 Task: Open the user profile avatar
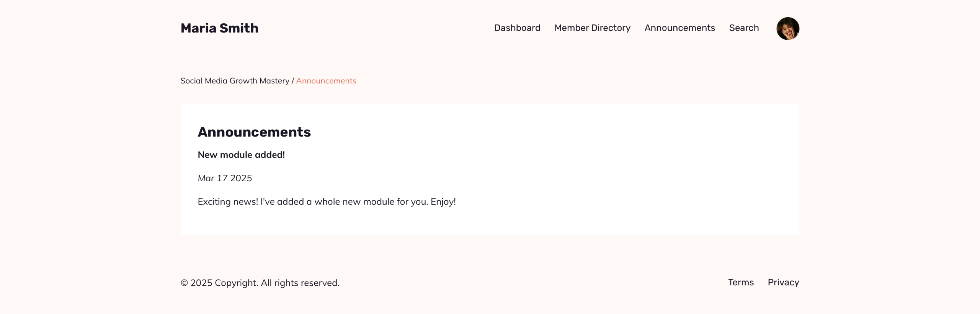tap(787, 28)
